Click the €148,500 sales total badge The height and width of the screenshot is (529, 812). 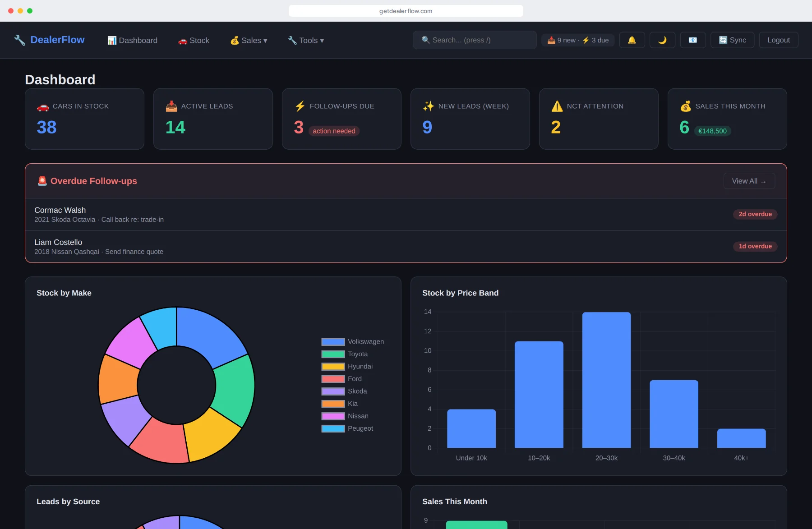pos(713,131)
